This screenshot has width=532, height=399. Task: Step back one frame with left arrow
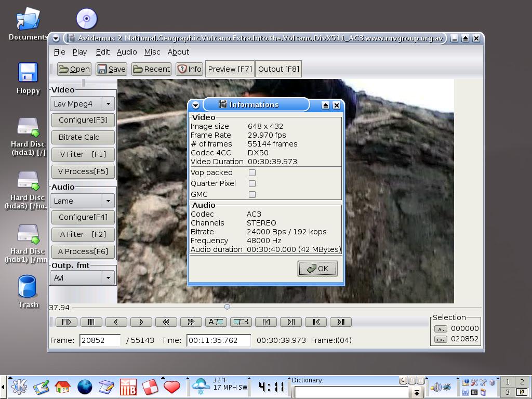[x=116, y=322]
